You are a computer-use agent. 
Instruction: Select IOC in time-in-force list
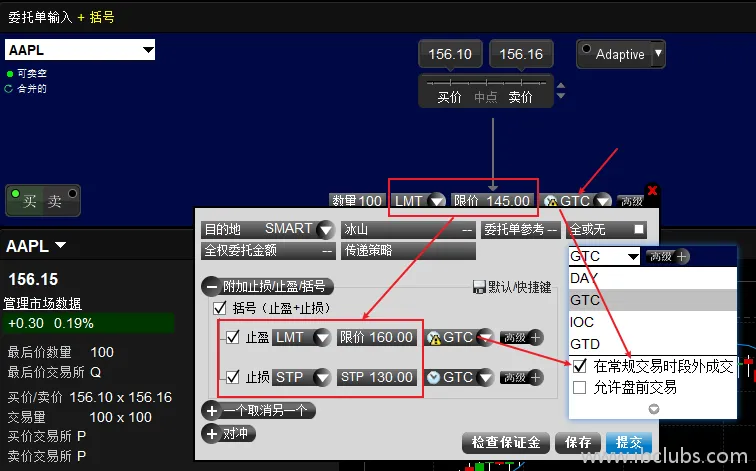(583, 321)
